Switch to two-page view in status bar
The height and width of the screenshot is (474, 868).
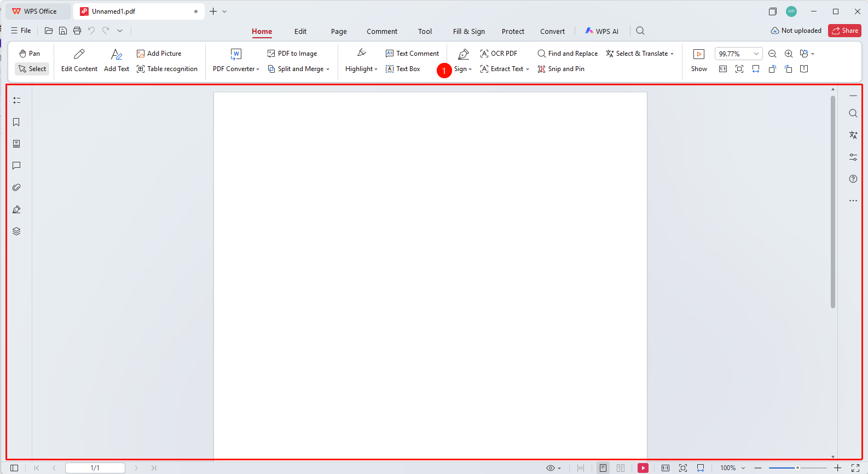(x=621, y=468)
